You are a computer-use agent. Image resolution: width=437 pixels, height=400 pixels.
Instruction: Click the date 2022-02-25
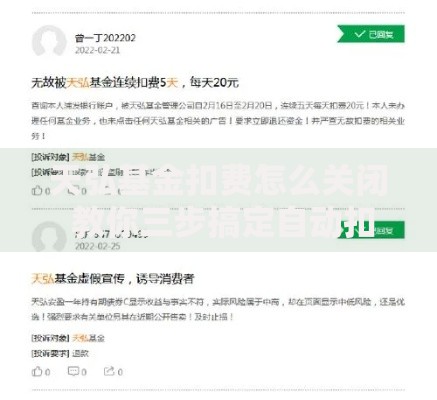97,246
